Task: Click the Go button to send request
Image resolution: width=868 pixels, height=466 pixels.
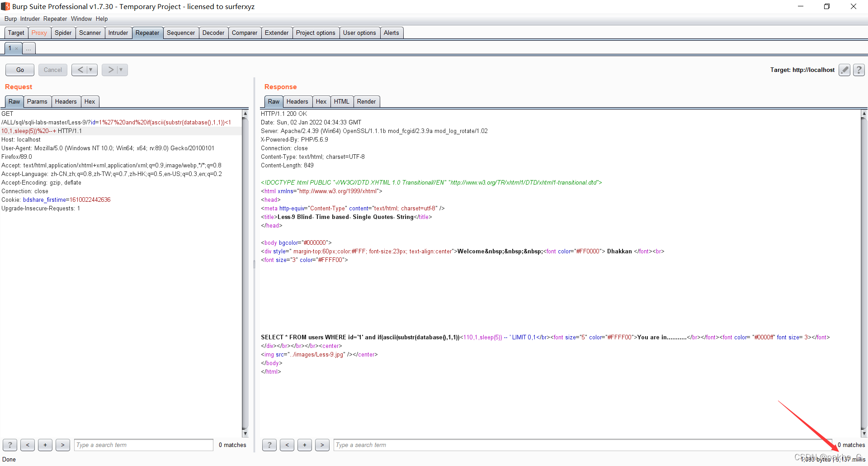Action: point(20,70)
